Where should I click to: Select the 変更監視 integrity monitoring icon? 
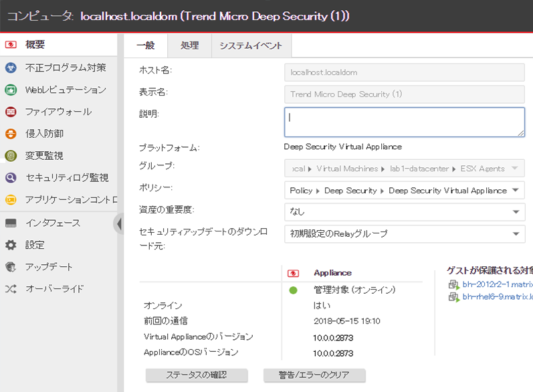(x=10, y=156)
